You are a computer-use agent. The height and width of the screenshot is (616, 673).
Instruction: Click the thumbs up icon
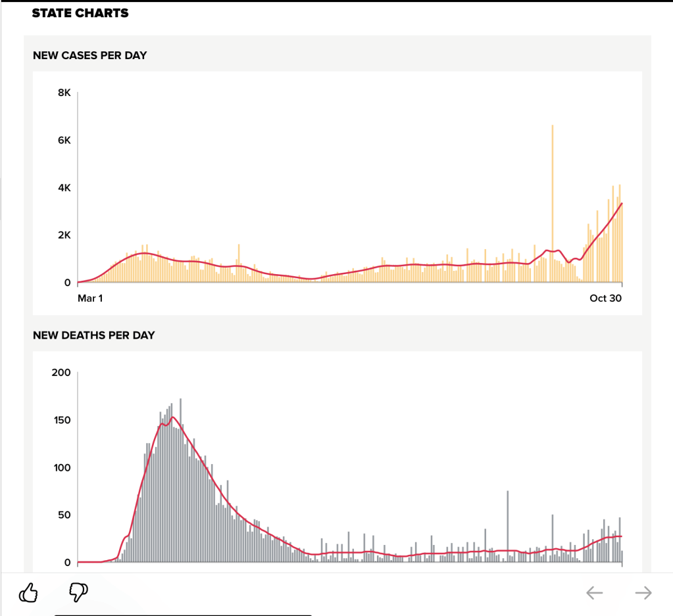28,593
